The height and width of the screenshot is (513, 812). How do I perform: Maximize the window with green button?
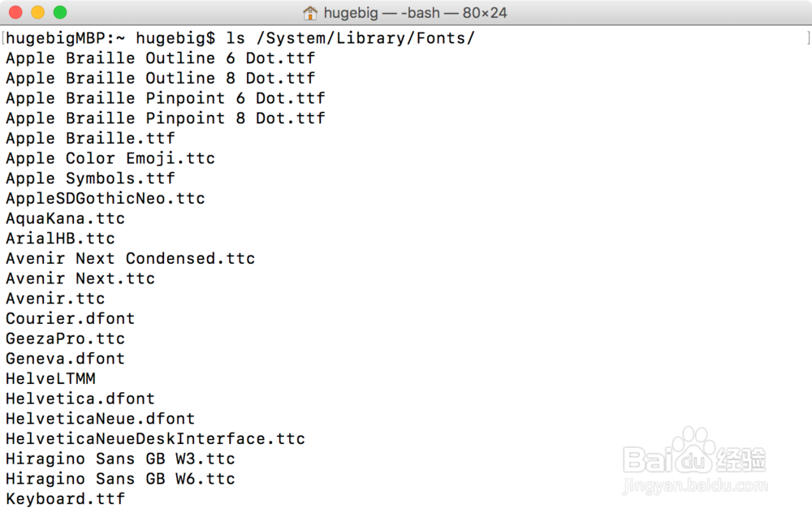pos(59,13)
